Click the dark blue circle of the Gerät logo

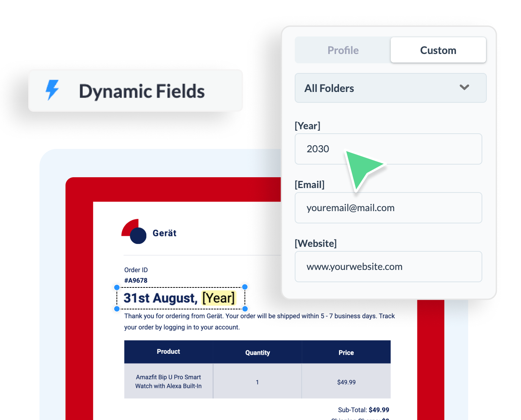138,236
